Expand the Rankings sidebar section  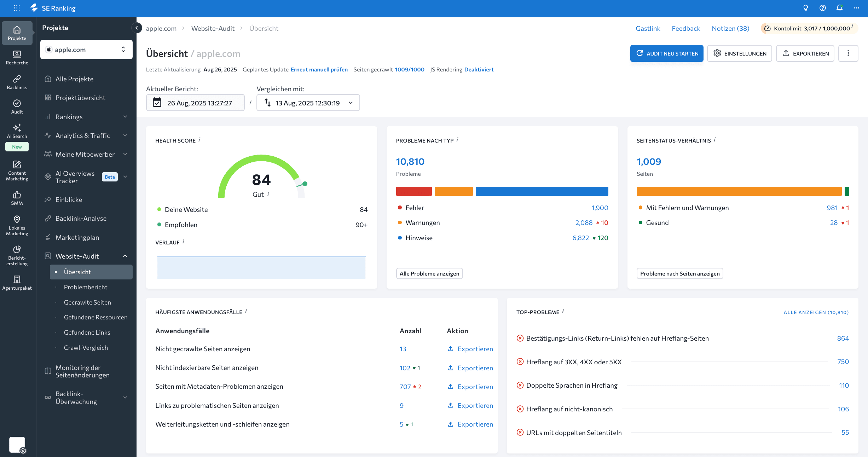[x=125, y=117]
